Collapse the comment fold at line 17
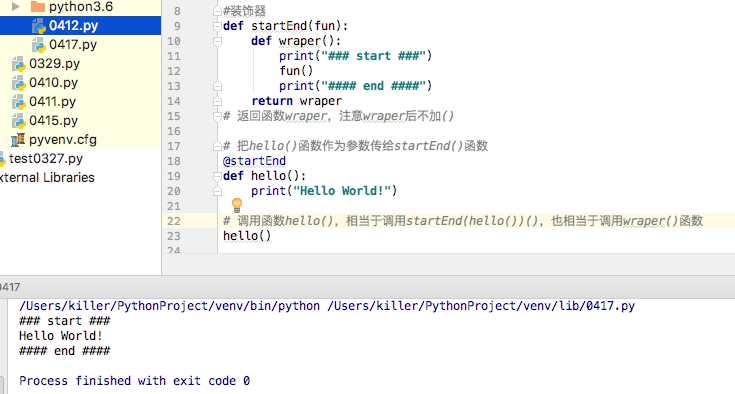Screen dimensions: 735x394 (x=217, y=146)
